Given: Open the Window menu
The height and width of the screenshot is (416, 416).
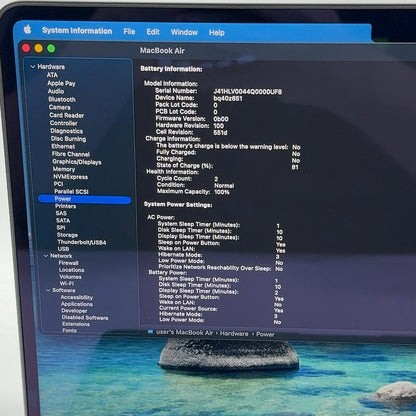Looking at the screenshot, I should point(184,32).
